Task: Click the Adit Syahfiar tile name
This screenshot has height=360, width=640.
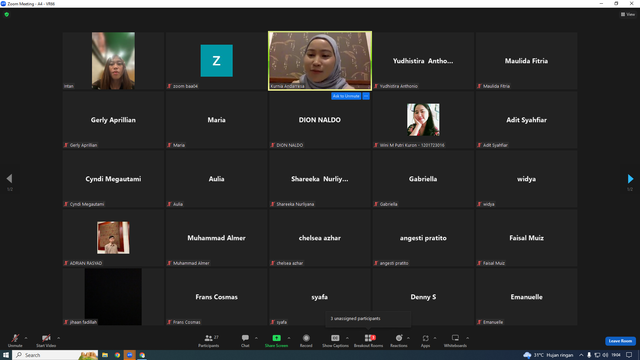Action: pos(526,120)
